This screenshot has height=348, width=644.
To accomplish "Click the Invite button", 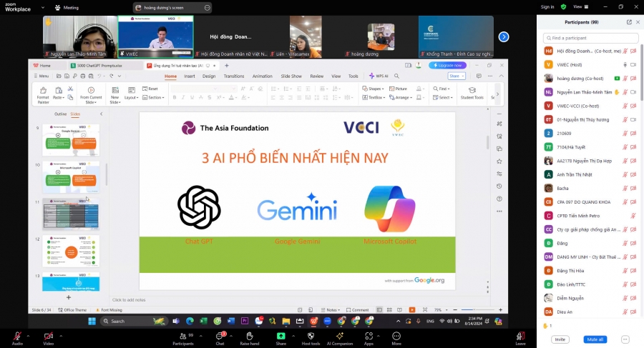I will click(560, 339).
